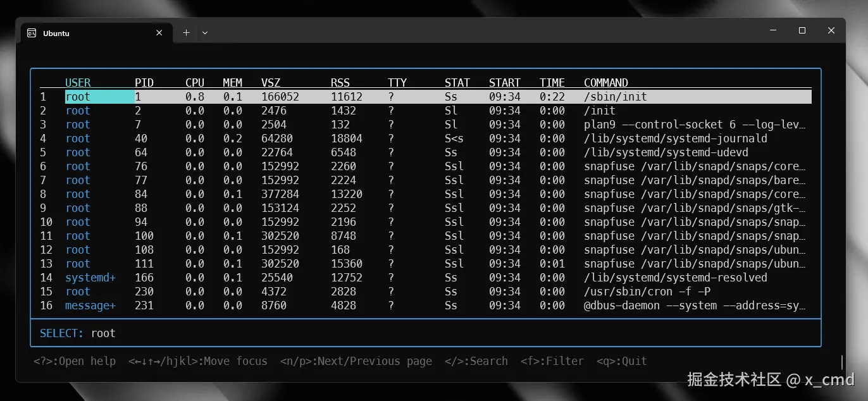Screen dimensions: 868x401
Task: Click the USER column header
Action: click(x=78, y=83)
